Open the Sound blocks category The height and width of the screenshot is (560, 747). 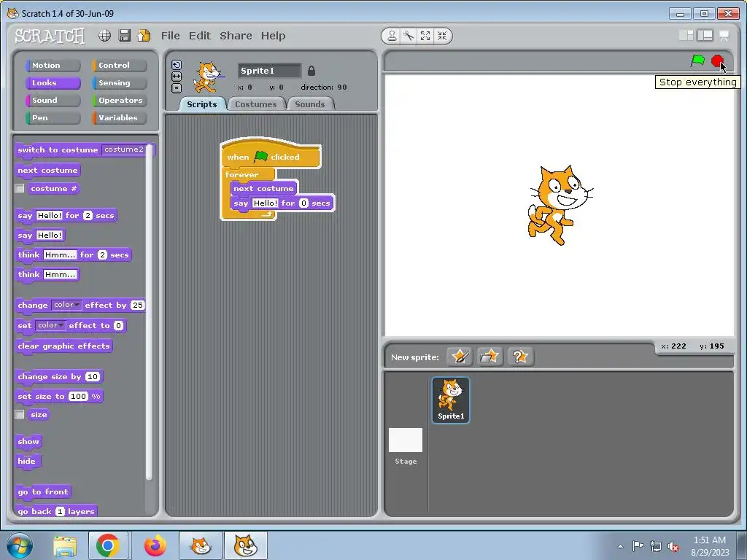point(53,101)
